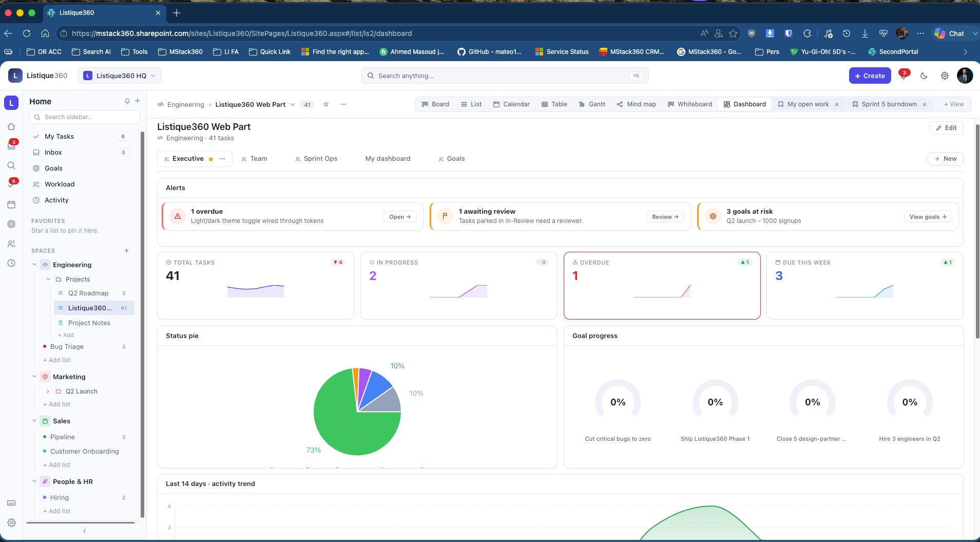Open the MStack360 bookmark folder
The image size is (980, 542).
[x=180, y=52]
